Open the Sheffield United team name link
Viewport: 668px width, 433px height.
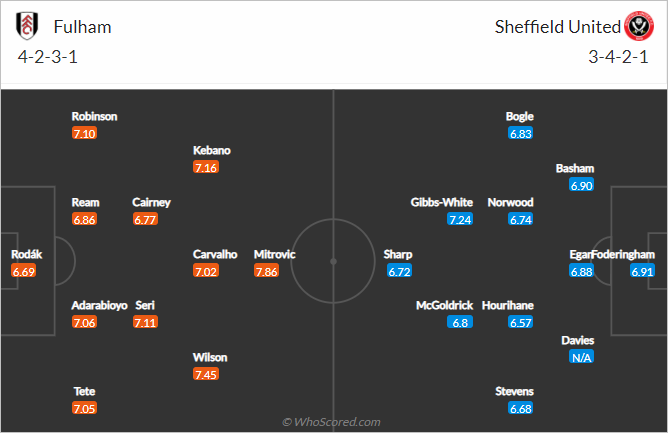[x=557, y=27]
